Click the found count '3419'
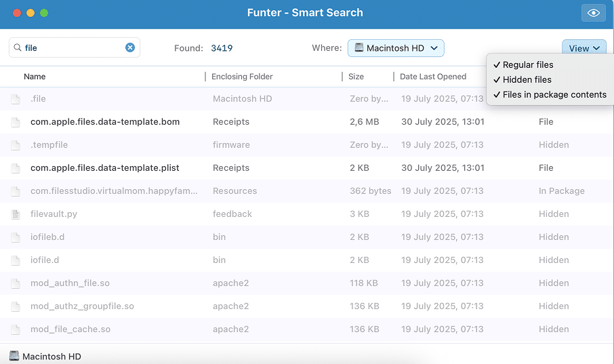The height and width of the screenshot is (364, 614). tap(222, 48)
